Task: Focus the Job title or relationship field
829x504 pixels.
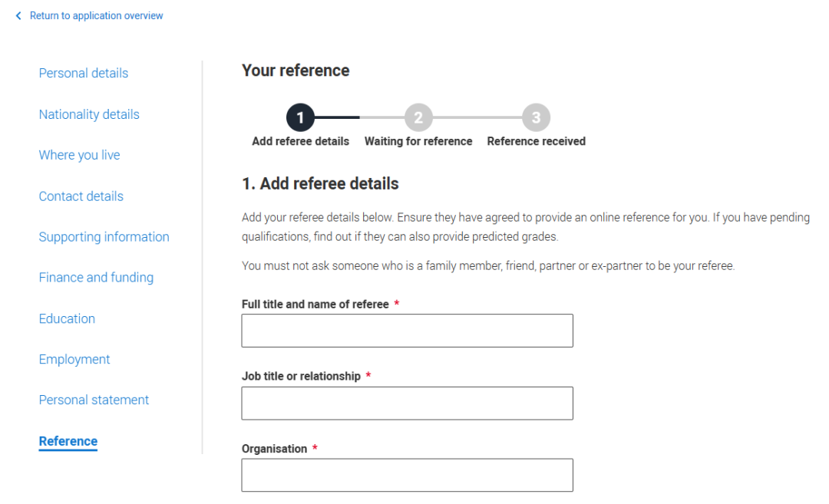Action: click(407, 403)
